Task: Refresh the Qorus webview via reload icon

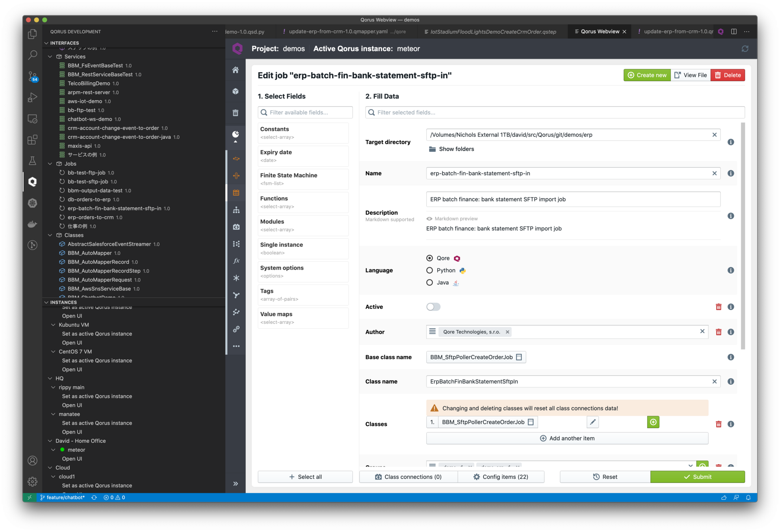Action: pos(745,49)
